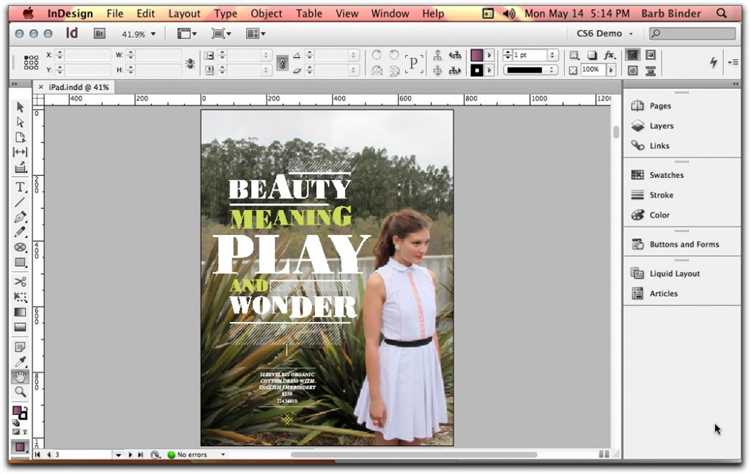Screen dimensions: 750x474
Task: Select the Line tool
Action: click(x=20, y=202)
